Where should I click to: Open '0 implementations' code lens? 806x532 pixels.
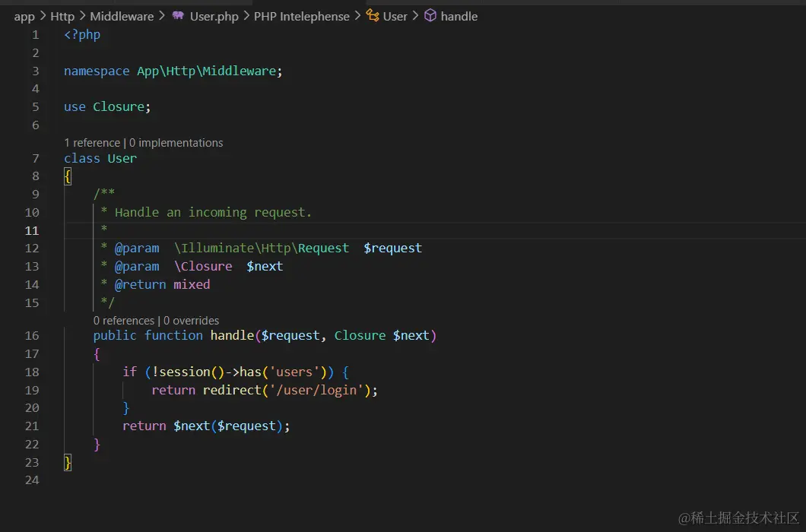(176, 143)
